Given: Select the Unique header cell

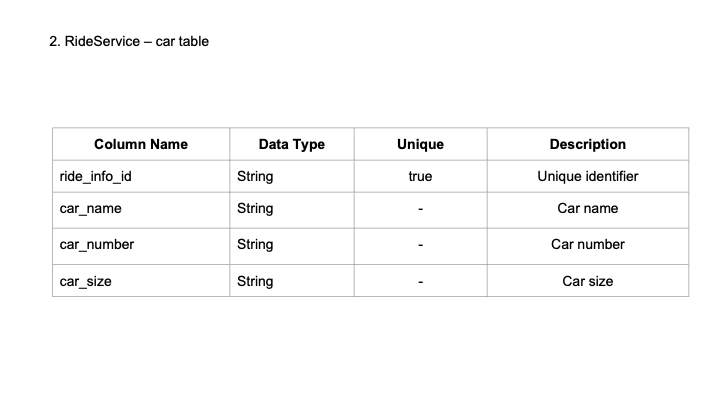Looking at the screenshot, I should coord(420,144).
